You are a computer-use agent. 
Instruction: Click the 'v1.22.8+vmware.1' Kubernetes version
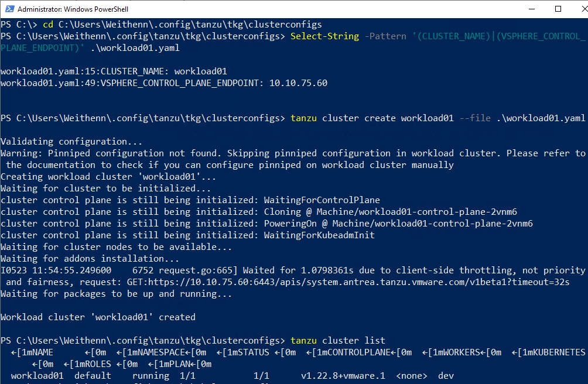pyautogui.click(x=343, y=376)
